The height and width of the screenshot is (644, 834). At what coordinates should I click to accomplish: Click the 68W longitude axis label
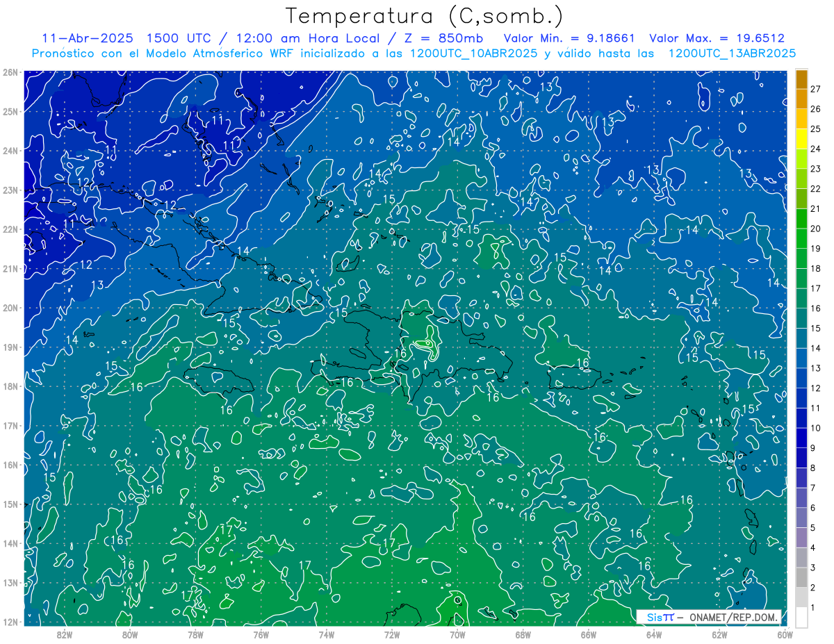click(523, 634)
